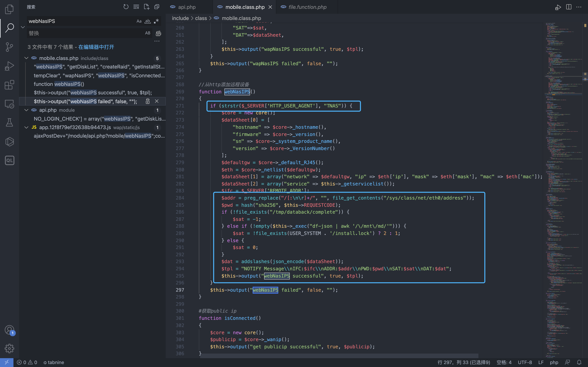Screen dimensions: 588x367
Task: Toggle Match Whole Word option
Action: [x=147, y=21]
